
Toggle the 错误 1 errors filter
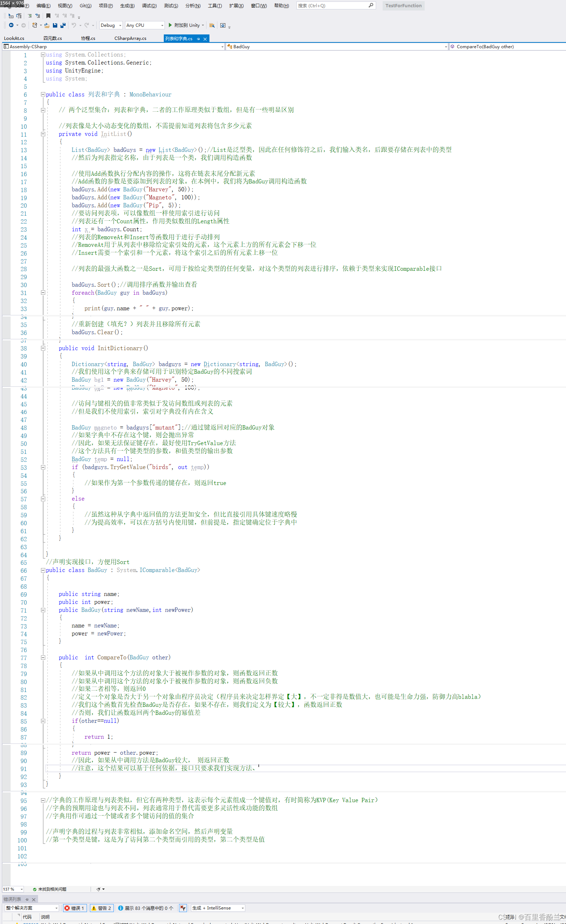pyautogui.click(x=74, y=908)
